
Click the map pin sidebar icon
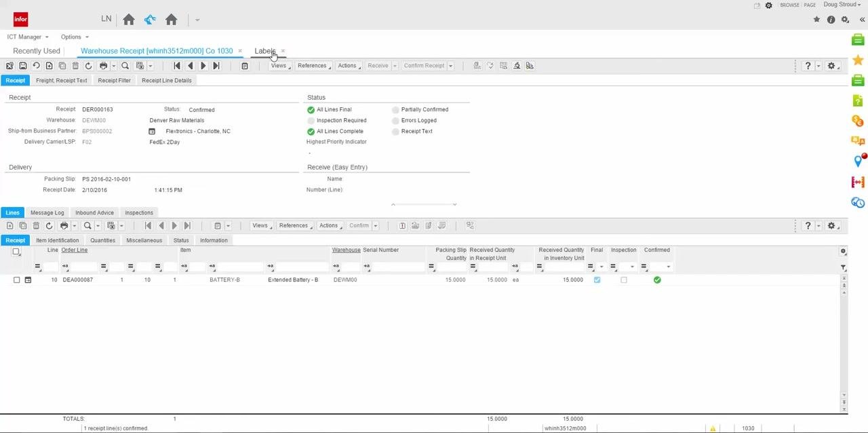tap(858, 161)
